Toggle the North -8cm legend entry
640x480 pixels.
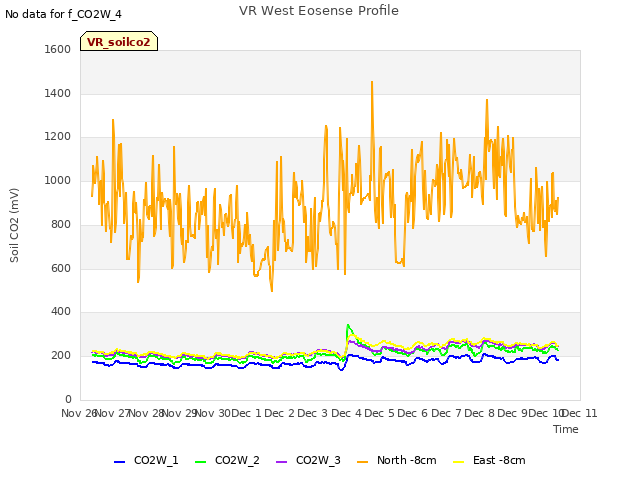coord(397,460)
